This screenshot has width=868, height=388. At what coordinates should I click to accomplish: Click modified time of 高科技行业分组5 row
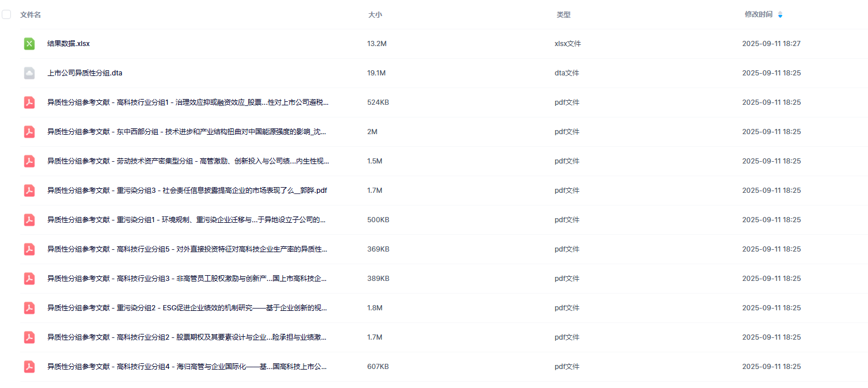tap(771, 249)
